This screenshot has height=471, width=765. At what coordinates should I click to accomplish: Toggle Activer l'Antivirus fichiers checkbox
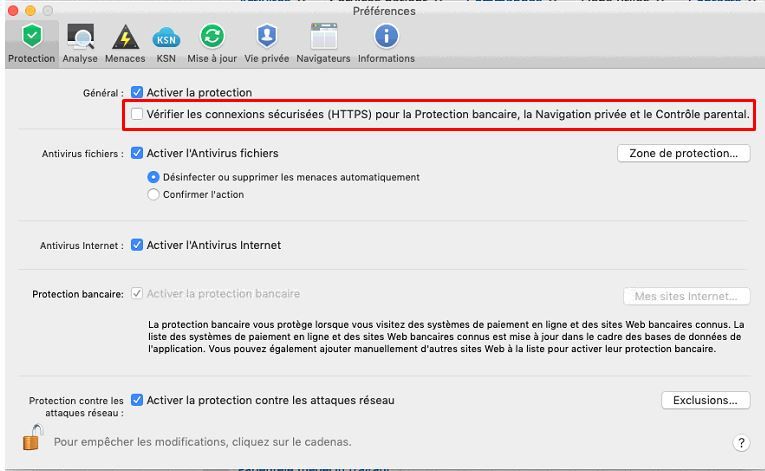pyautogui.click(x=137, y=153)
